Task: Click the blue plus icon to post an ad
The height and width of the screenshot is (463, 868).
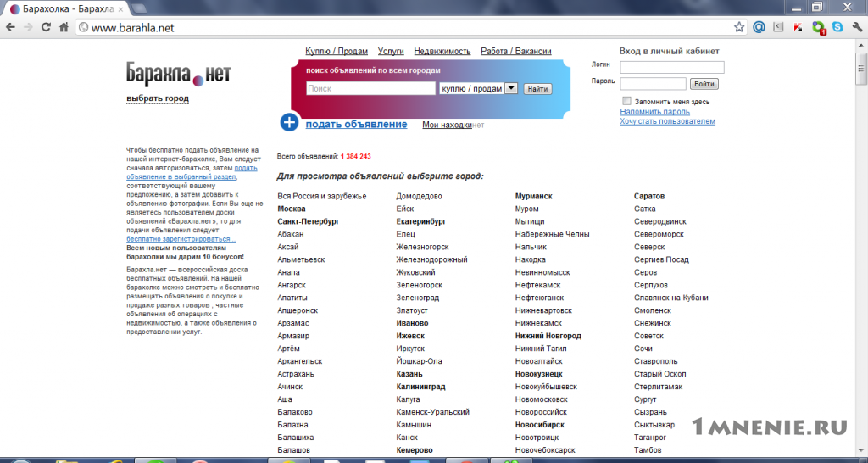Action: click(290, 122)
